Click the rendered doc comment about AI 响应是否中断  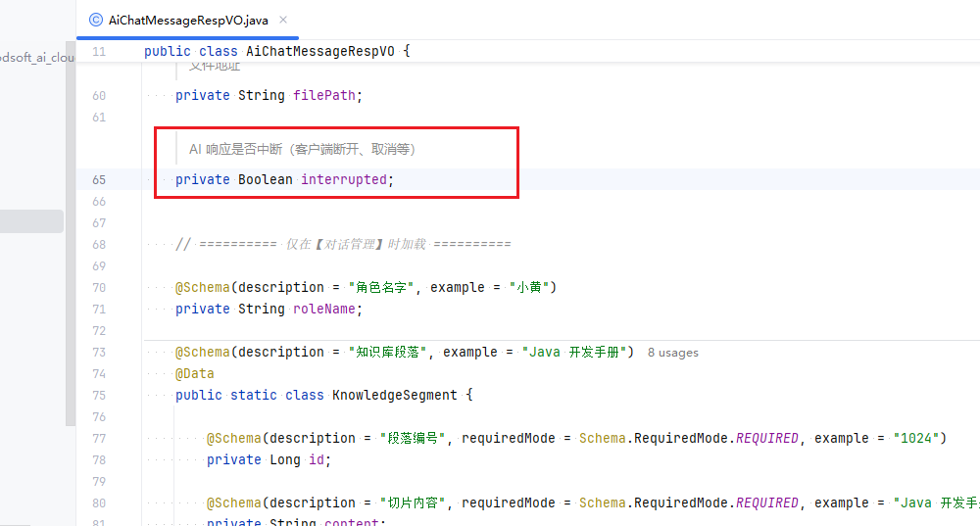tap(302, 149)
